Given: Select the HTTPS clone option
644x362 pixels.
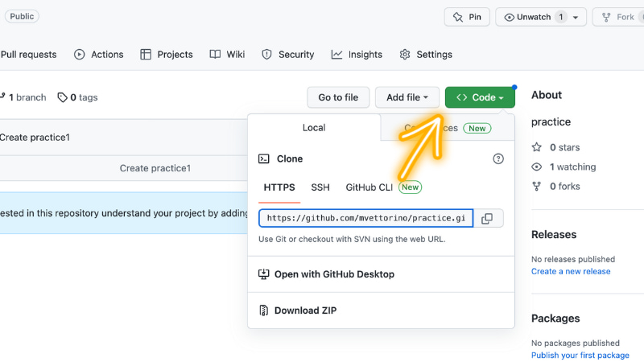Looking at the screenshot, I should pyautogui.click(x=279, y=187).
